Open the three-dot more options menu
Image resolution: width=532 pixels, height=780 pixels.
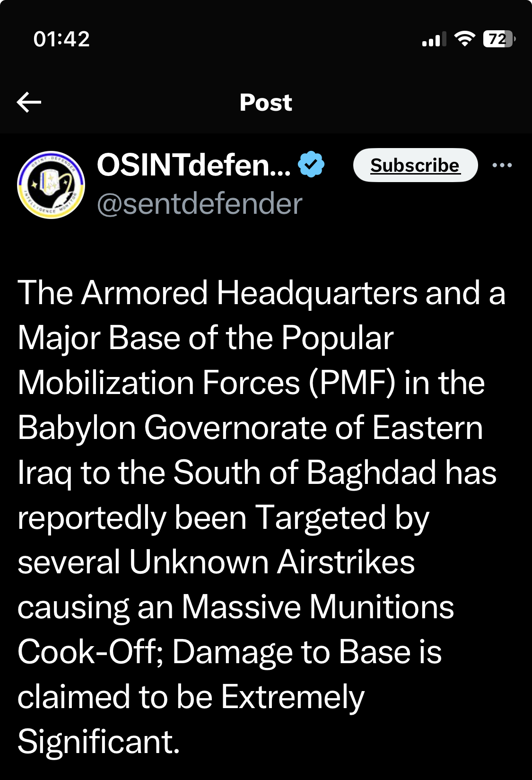tap(502, 165)
